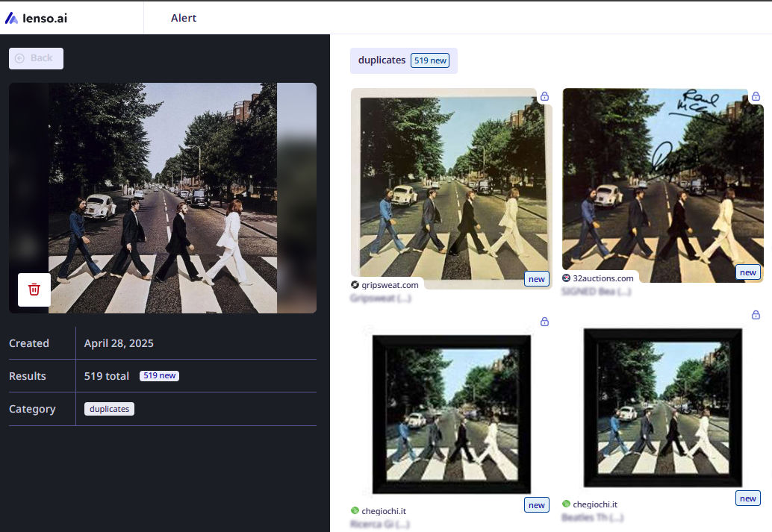Click the 519 new badge in the duplicates tab
Screen dimensions: 772x532
pos(430,60)
